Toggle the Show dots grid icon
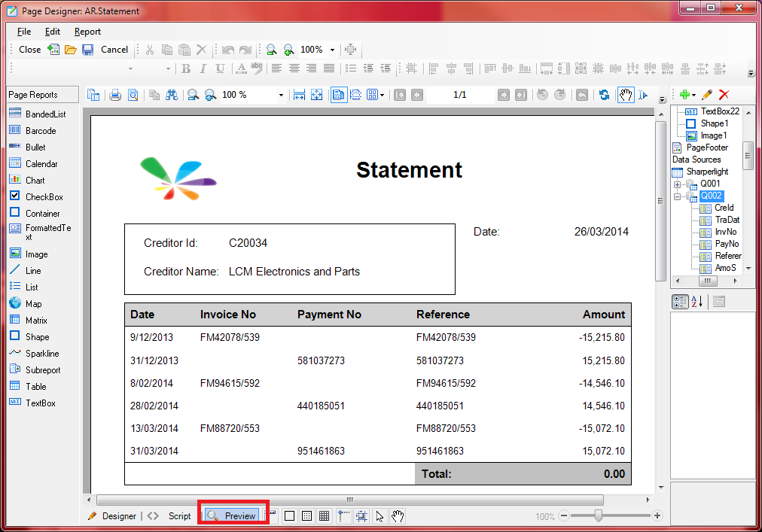Screen dimensions: 762x532 (306, 516)
